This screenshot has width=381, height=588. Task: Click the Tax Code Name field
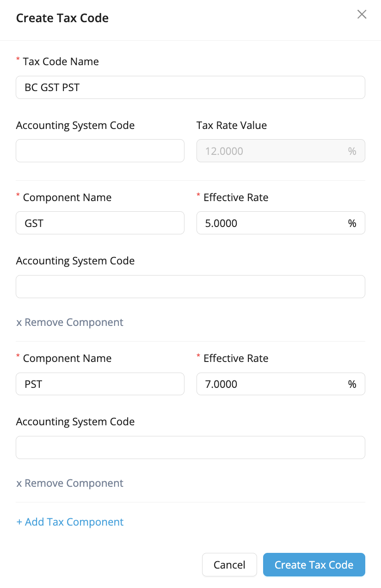point(190,87)
